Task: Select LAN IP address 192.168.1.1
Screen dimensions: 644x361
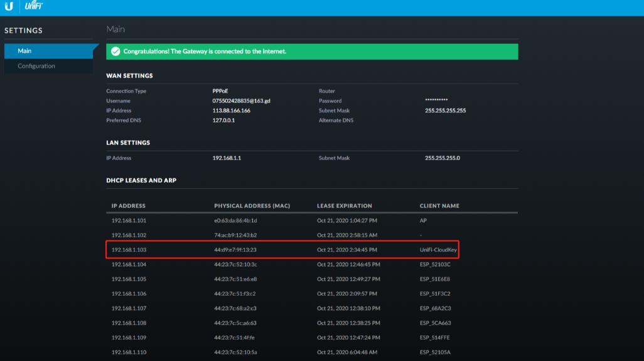Action: (x=227, y=158)
